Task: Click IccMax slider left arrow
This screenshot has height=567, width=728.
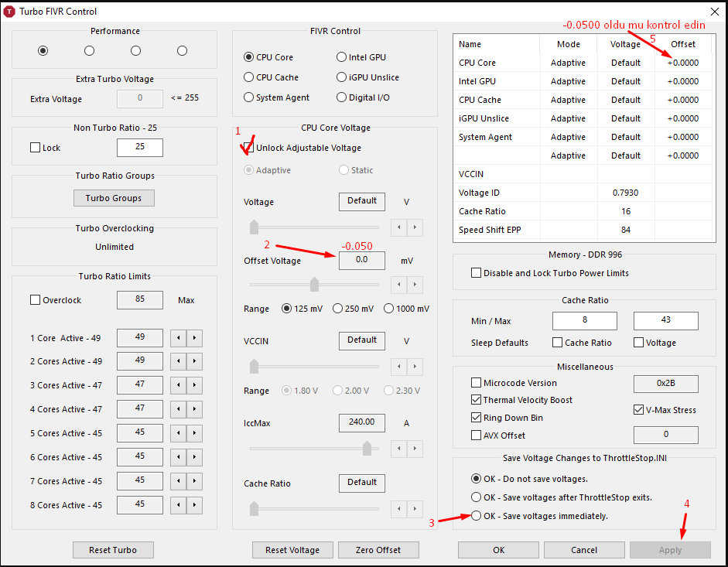Action: (399, 449)
